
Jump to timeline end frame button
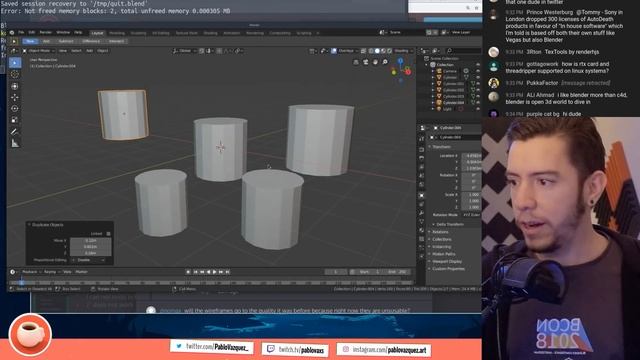pyautogui.click(x=228, y=272)
